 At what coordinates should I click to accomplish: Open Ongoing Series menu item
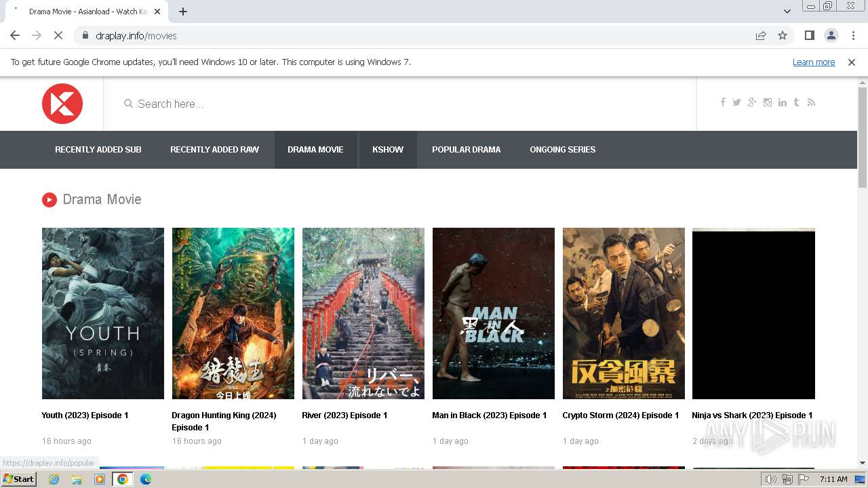[563, 150]
